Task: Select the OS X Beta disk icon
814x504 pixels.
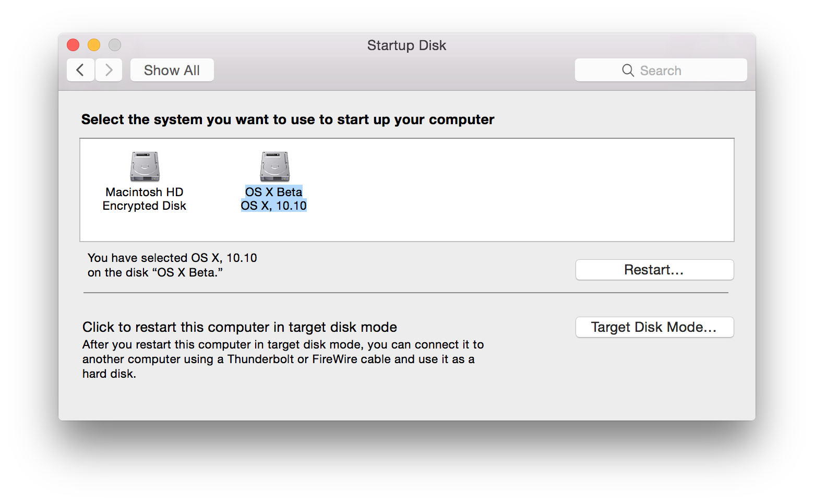Action: [274, 166]
